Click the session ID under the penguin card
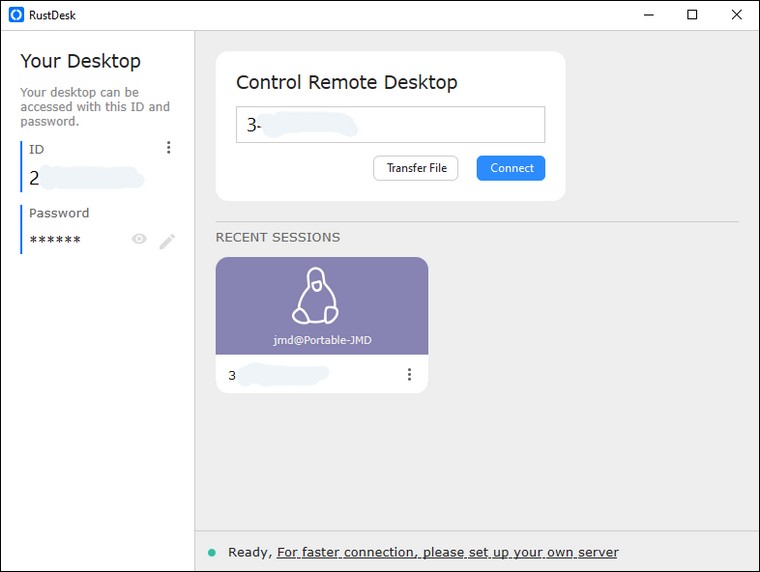The height and width of the screenshot is (572, 760). 278,375
